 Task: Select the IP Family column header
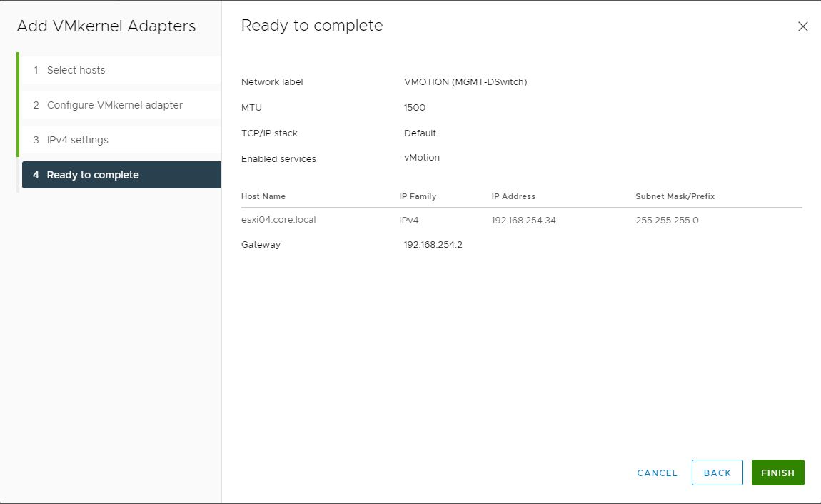[x=418, y=196]
